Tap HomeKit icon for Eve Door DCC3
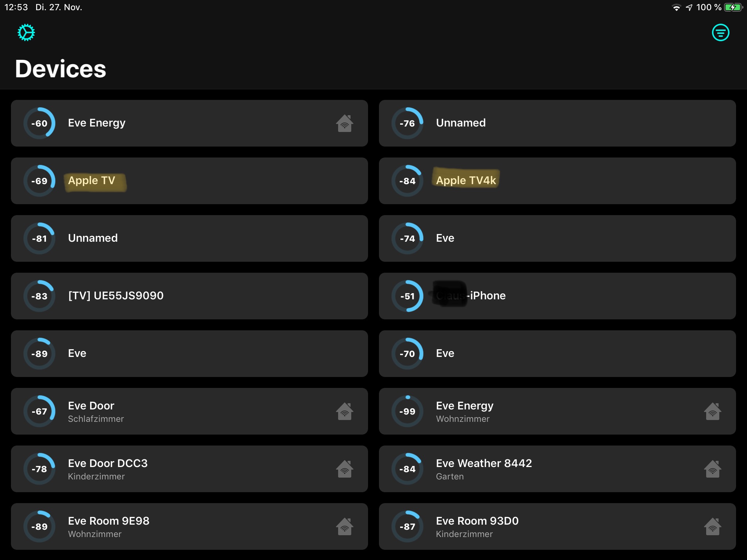 [344, 469]
